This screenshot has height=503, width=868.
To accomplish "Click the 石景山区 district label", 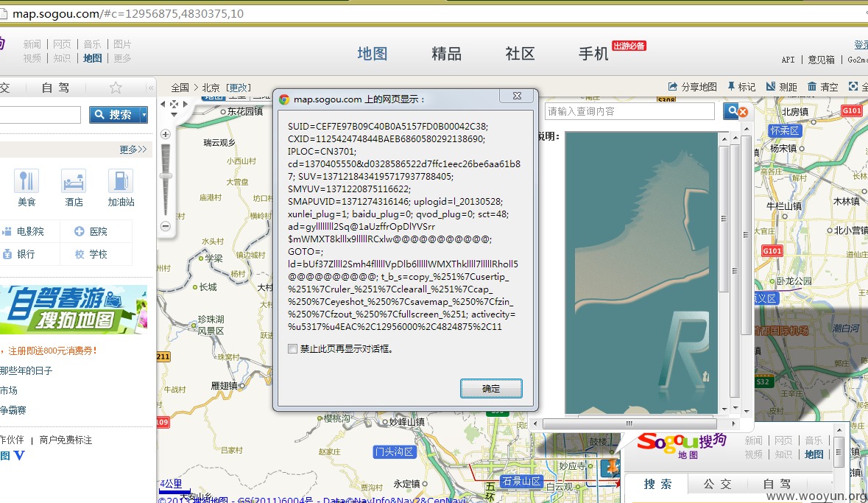I will tap(521, 482).
